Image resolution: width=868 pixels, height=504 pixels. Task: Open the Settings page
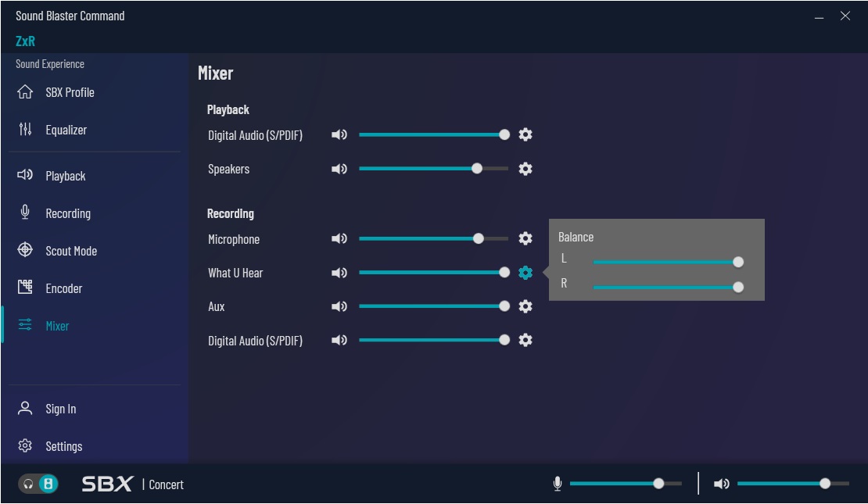tap(63, 446)
